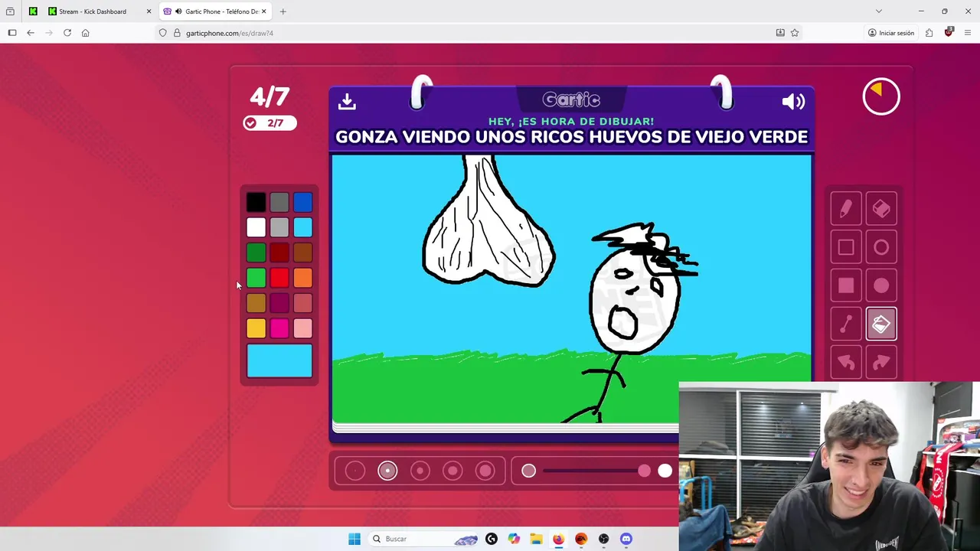Close the Gartic Phone tab

click(263, 11)
